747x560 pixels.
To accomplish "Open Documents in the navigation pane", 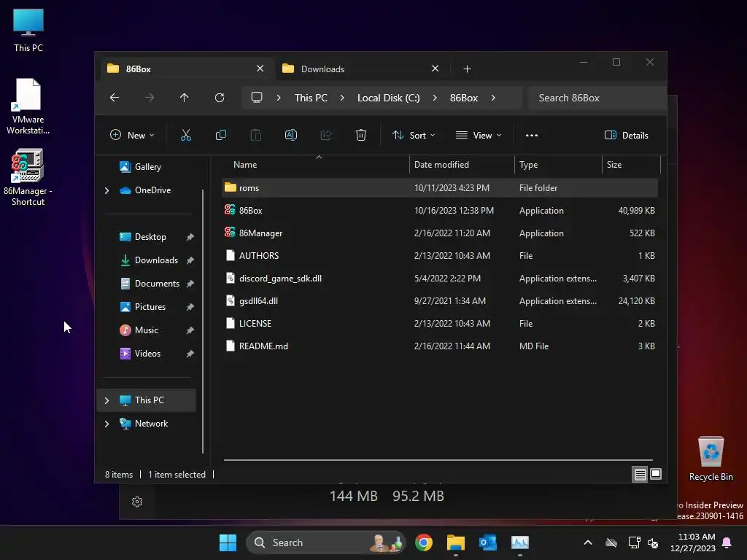I will pos(147,284).
